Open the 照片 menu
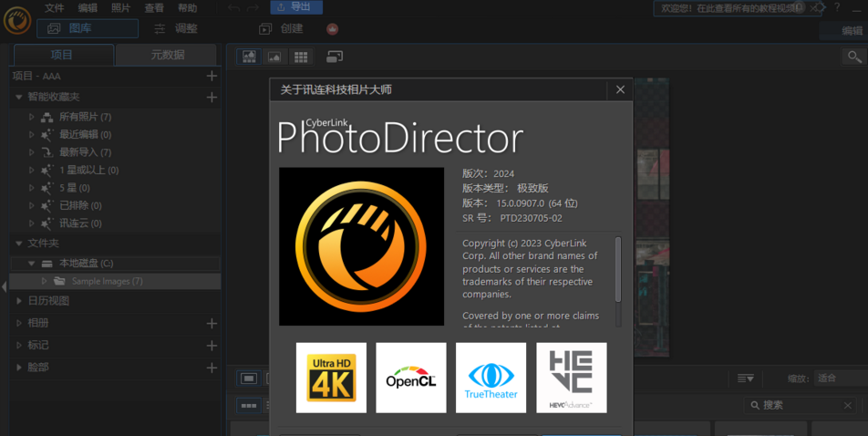Image resolution: width=868 pixels, height=436 pixels. coord(120,8)
